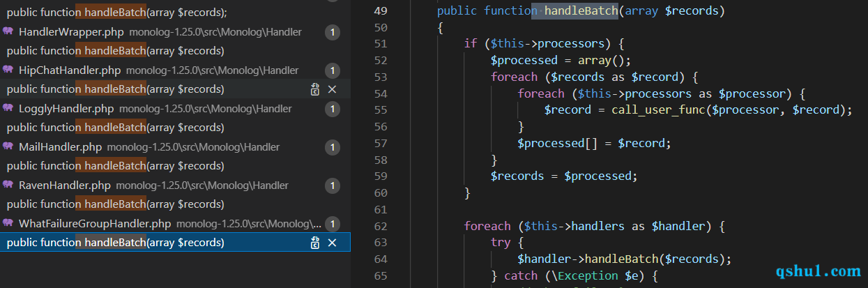Click the highlighted handleBatch name on line 49
This screenshot has height=288, width=868.
click(x=581, y=11)
